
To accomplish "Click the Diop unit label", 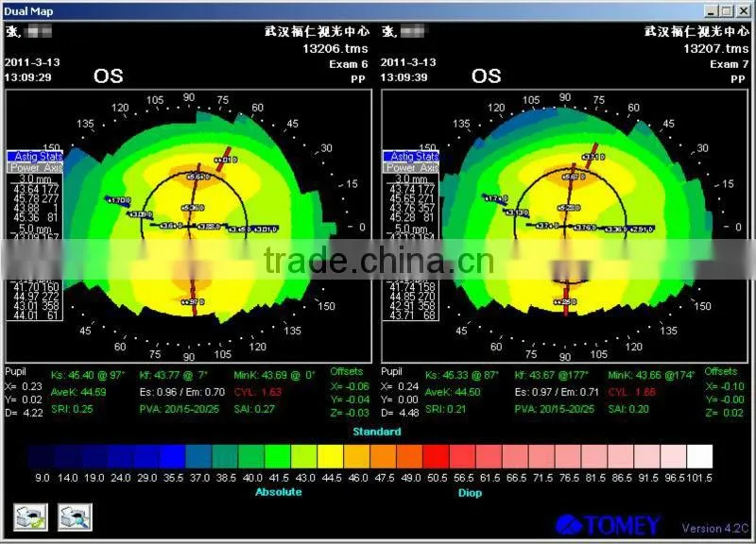I will (x=470, y=493).
